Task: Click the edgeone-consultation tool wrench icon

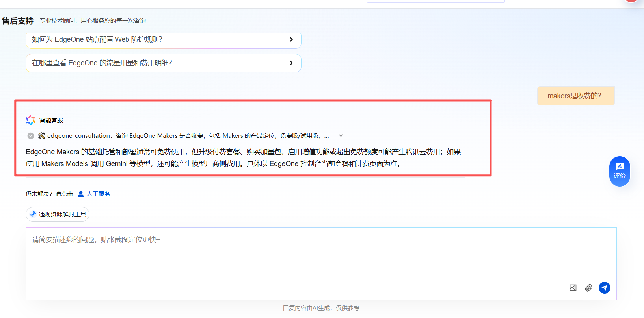Action: tap(41, 136)
